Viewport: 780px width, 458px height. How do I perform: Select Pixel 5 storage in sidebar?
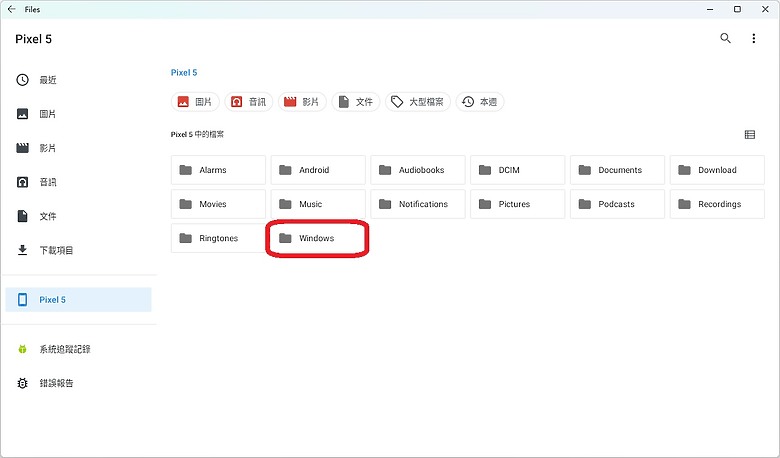79,299
